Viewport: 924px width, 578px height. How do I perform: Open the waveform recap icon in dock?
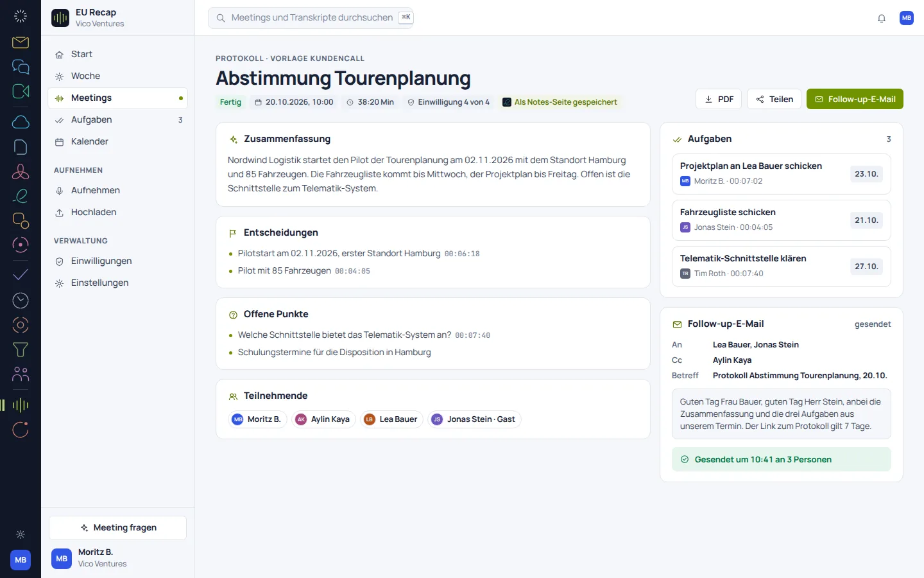[21, 405]
